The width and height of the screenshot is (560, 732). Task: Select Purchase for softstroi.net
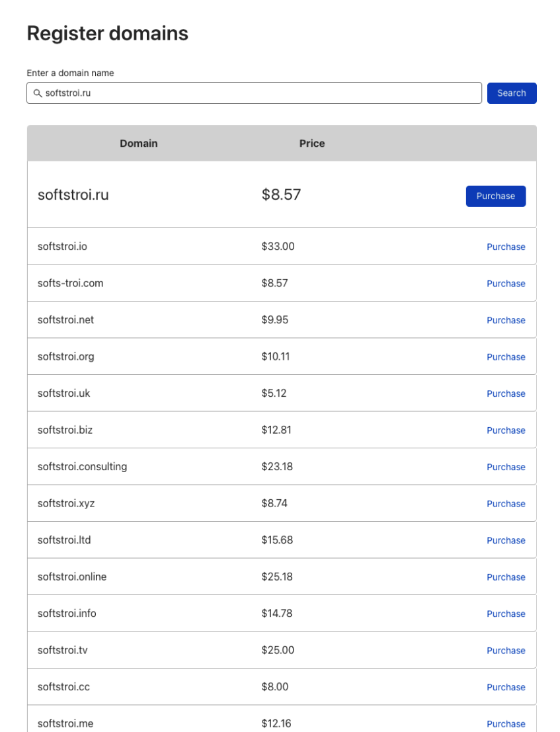[506, 321]
